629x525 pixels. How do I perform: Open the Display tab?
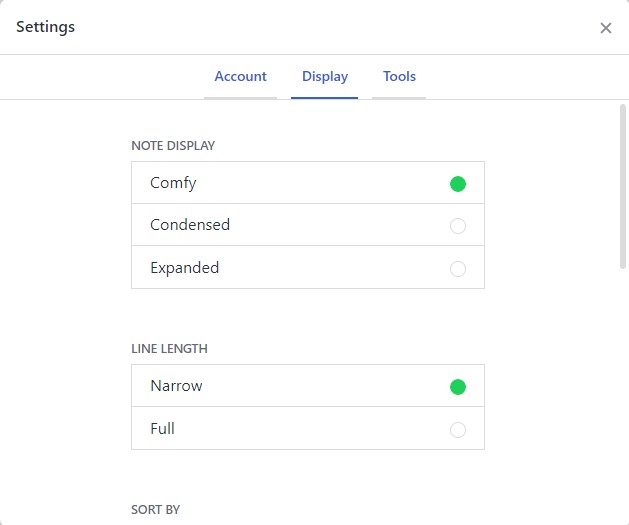point(325,77)
